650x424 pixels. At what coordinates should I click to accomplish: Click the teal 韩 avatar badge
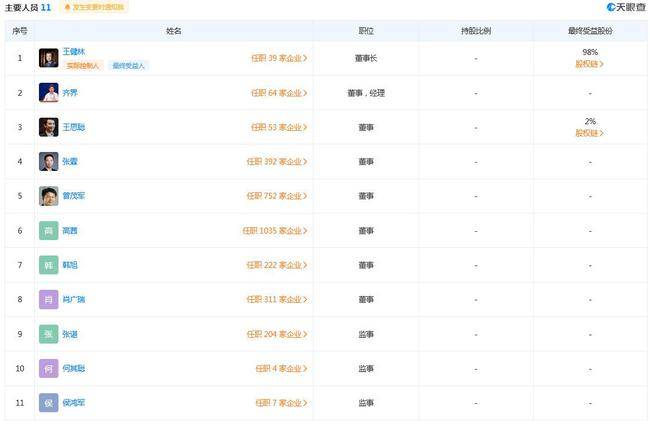(48, 265)
